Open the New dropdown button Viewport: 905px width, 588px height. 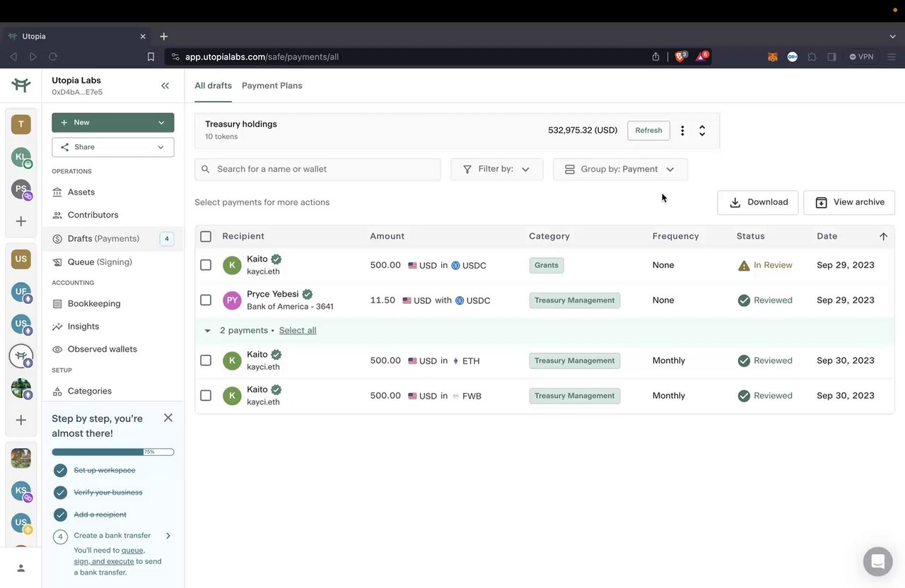(113, 122)
